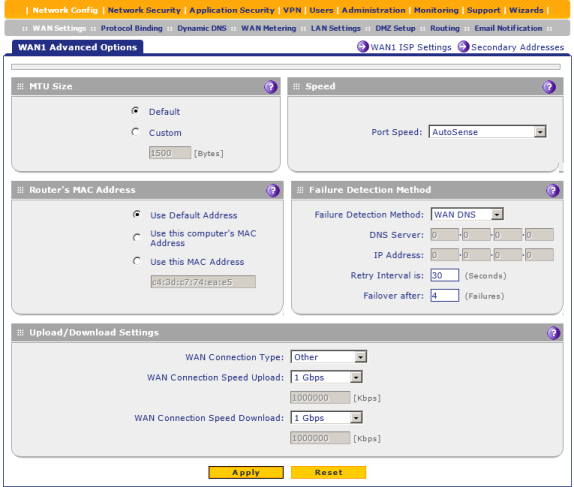The image size is (574, 487).
Task: Expand the WAN Connection Speed Upload dropdown
Action: [326, 378]
